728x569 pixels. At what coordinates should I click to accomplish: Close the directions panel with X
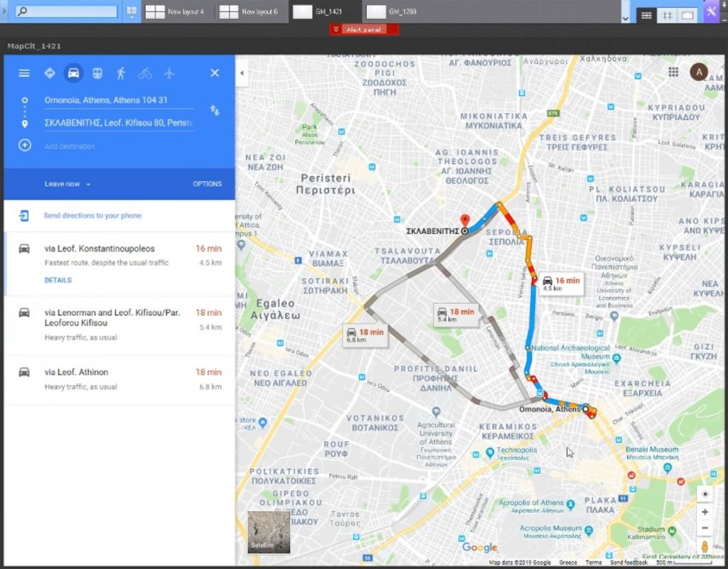[x=215, y=72]
